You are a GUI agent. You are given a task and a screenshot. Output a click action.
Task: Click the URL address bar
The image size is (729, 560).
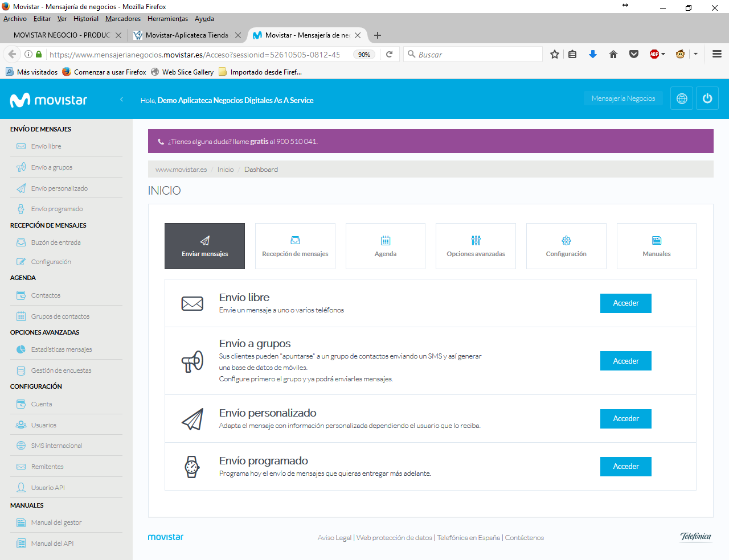[194, 55]
